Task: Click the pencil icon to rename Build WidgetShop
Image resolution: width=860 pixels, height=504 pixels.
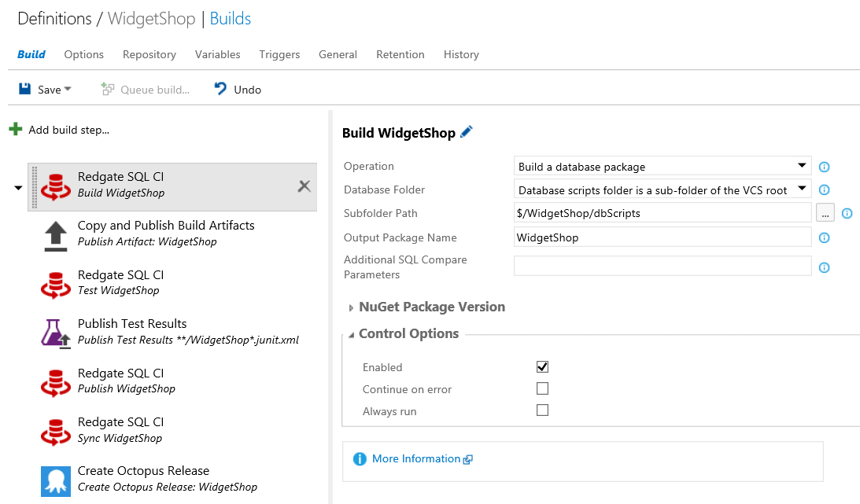Action: click(x=467, y=133)
